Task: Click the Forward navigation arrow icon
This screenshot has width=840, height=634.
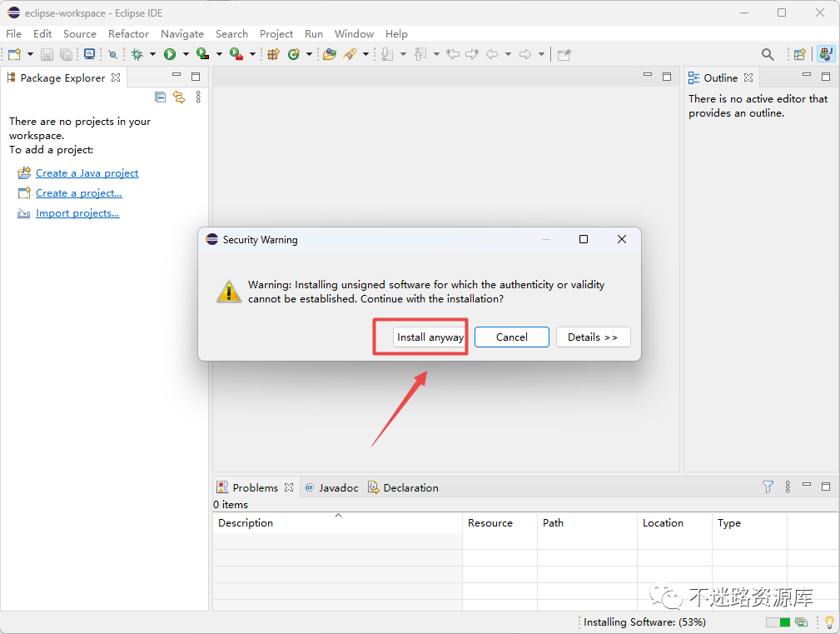Action: point(525,54)
